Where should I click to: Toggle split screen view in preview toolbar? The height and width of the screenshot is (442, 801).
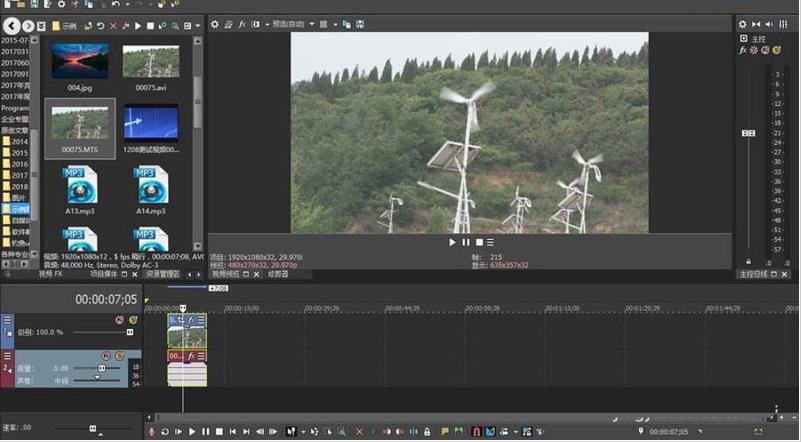click(x=255, y=24)
